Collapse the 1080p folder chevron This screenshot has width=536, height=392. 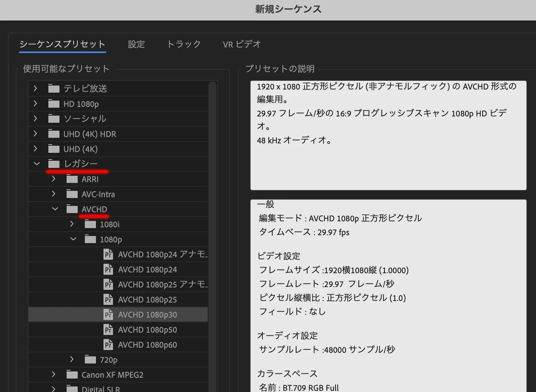pyautogui.click(x=73, y=239)
